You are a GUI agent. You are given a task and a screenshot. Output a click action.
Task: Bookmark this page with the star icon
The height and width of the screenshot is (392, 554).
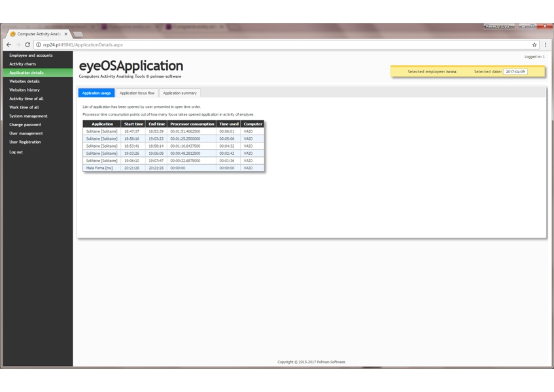click(534, 45)
